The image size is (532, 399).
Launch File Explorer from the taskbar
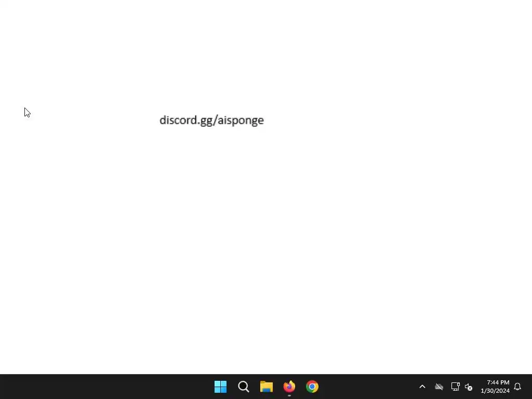267,387
